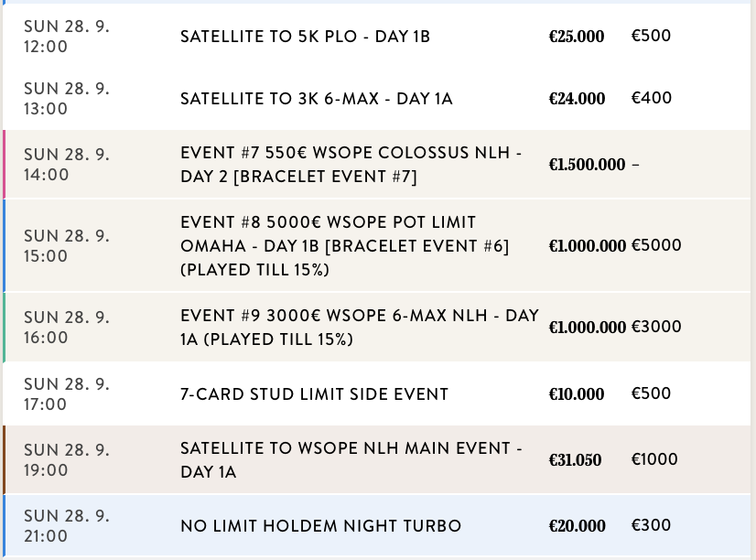Select the Sun 28. 9. 17:00 time slot
The height and width of the screenshot is (560, 756).
tap(66, 394)
